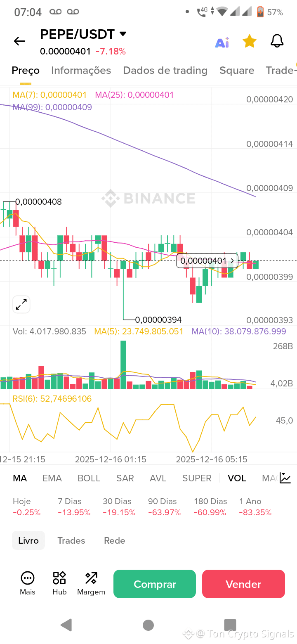This screenshot has height=644, width=297.
Task: Tap the RSI(6) value label
Action: click(52, 399)
